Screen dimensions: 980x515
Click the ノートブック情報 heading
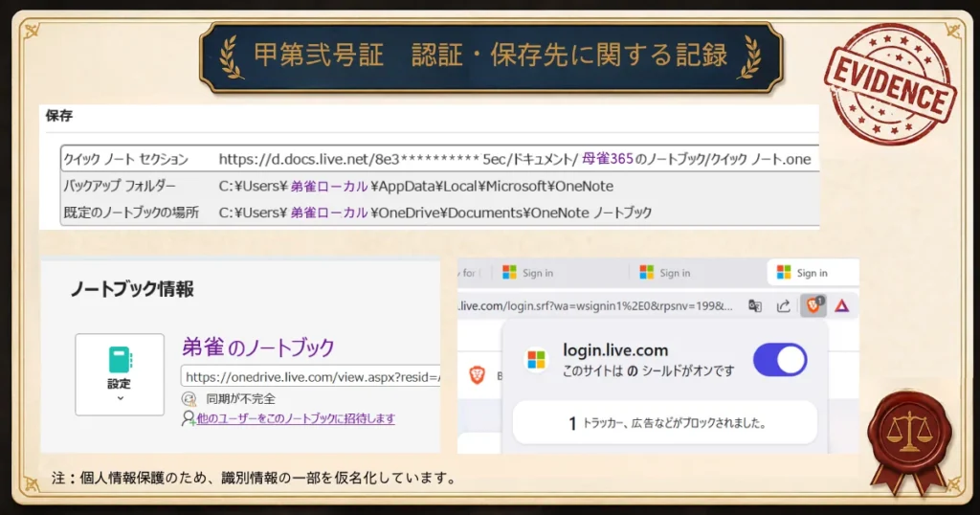[x=132, y=289]
